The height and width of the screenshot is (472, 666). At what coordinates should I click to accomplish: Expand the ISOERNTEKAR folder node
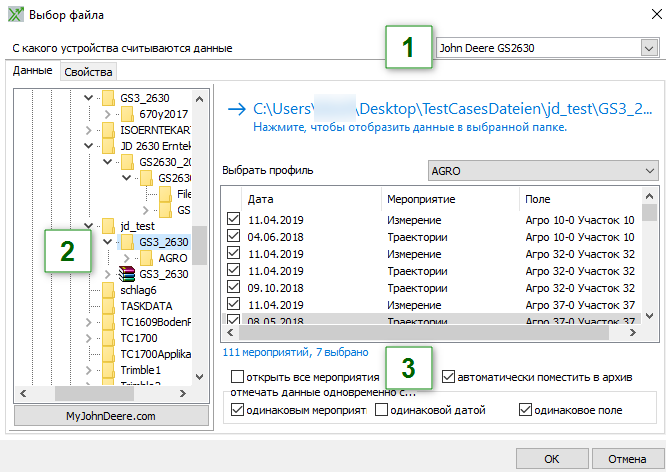tap(88, 130)
